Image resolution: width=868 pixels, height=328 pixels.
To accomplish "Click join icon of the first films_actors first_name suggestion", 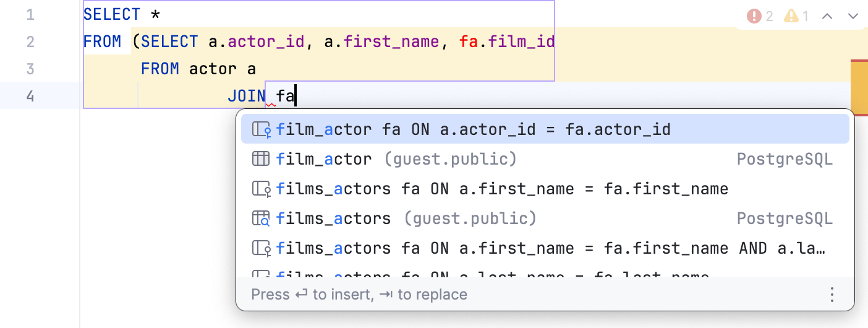I will coord(261,189).
